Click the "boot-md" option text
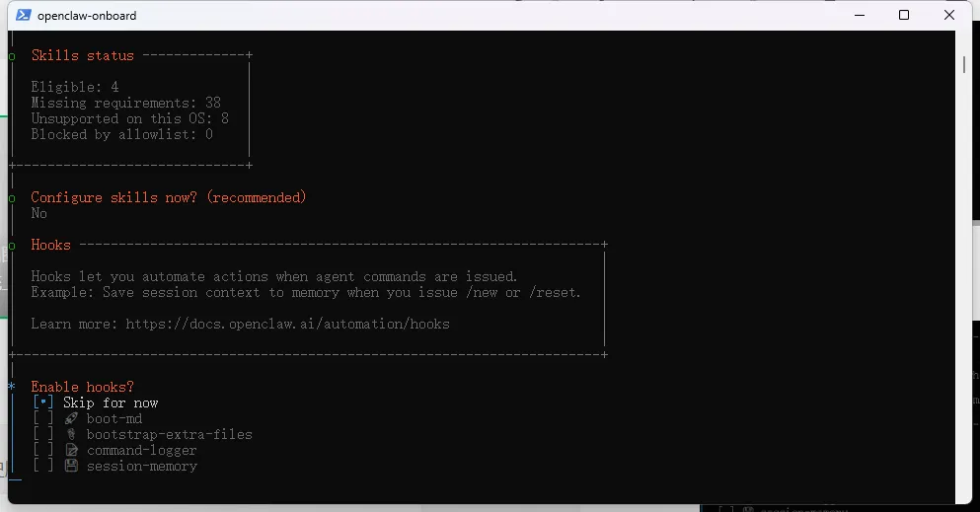 coord(114,418)
